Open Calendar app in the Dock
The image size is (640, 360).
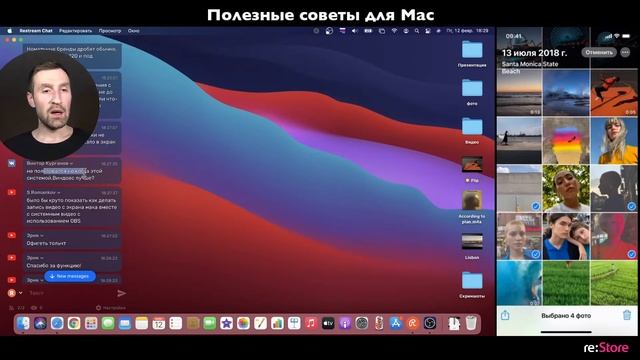click(x=159, y=324)
